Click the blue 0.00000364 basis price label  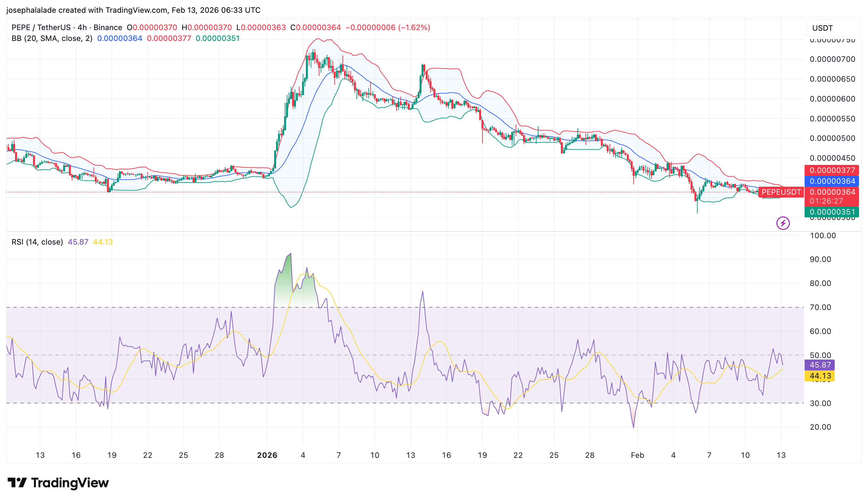[832, 181]
